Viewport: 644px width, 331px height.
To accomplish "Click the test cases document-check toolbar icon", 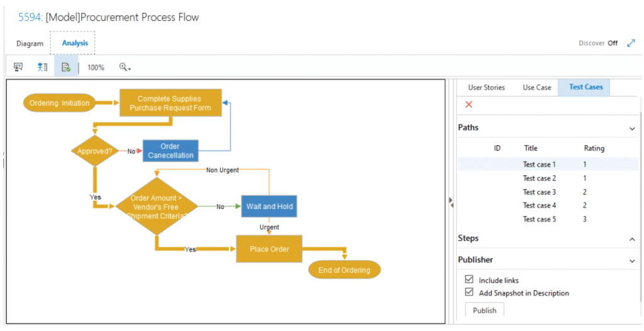I will 66,67.
